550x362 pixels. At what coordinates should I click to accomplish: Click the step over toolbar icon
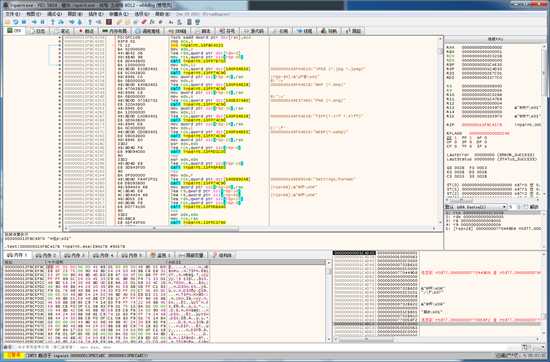pyautogui.click(x=61, y=22)
